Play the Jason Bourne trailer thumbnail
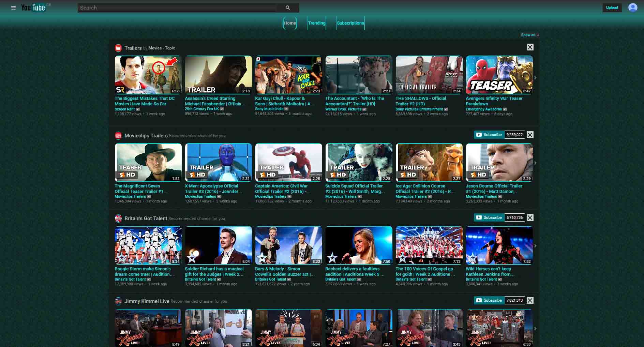The image size is (644, 347). pyautogui.click(x=499, y=163)
